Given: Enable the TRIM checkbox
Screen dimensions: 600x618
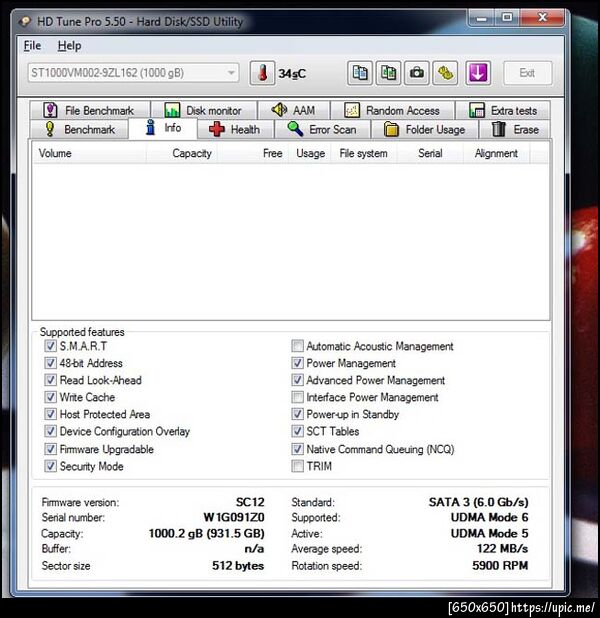Looking at the screenshot, I should (298, 466).
